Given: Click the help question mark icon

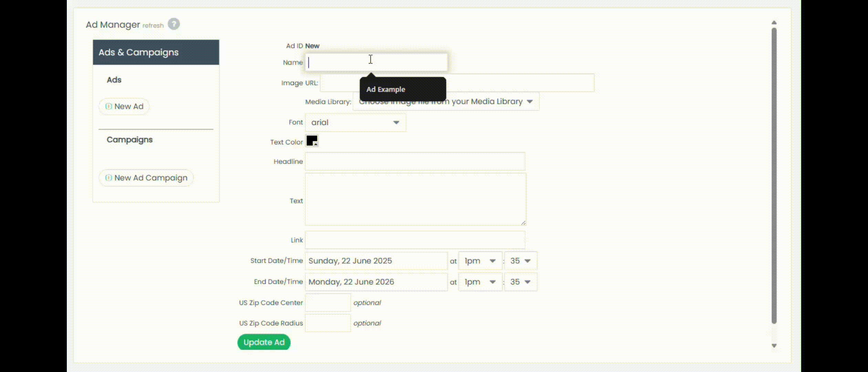Looking at the screenshot, I should (174, 24).
